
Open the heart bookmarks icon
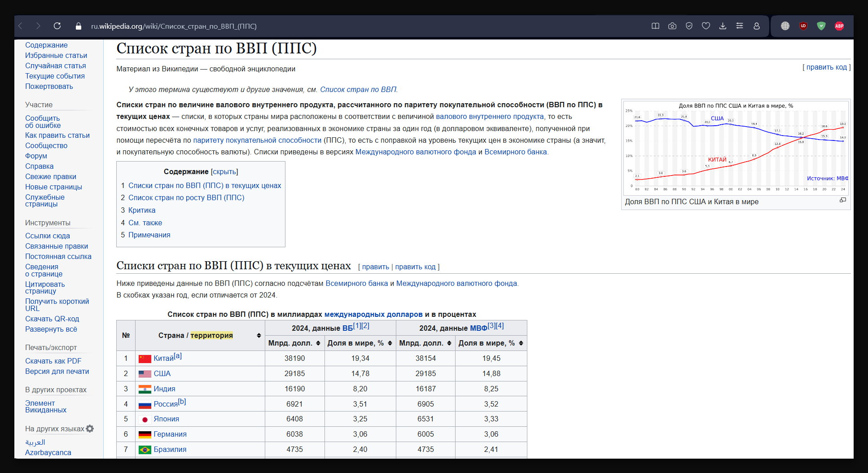coord(706,26)
